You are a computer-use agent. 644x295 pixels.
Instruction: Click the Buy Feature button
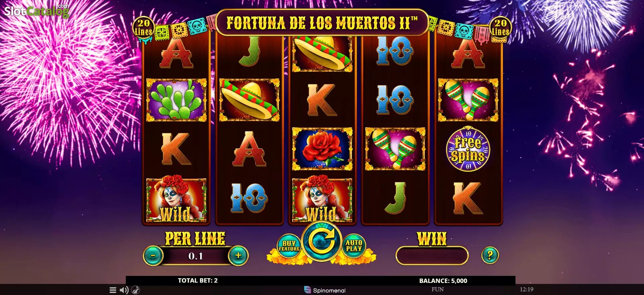coord(289,246)
